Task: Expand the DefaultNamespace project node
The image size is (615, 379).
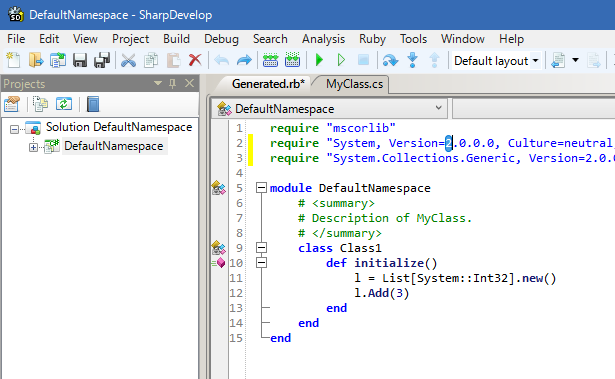Action: [33, 148]
